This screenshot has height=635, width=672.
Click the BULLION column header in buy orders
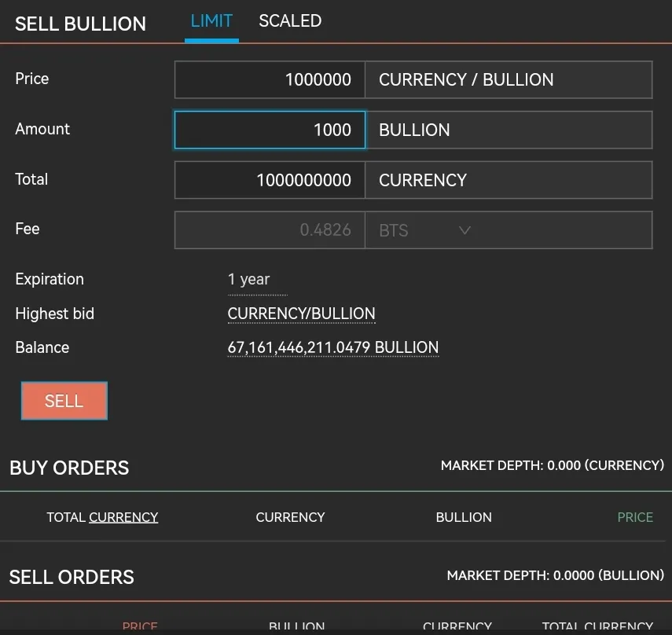[464, 517]
